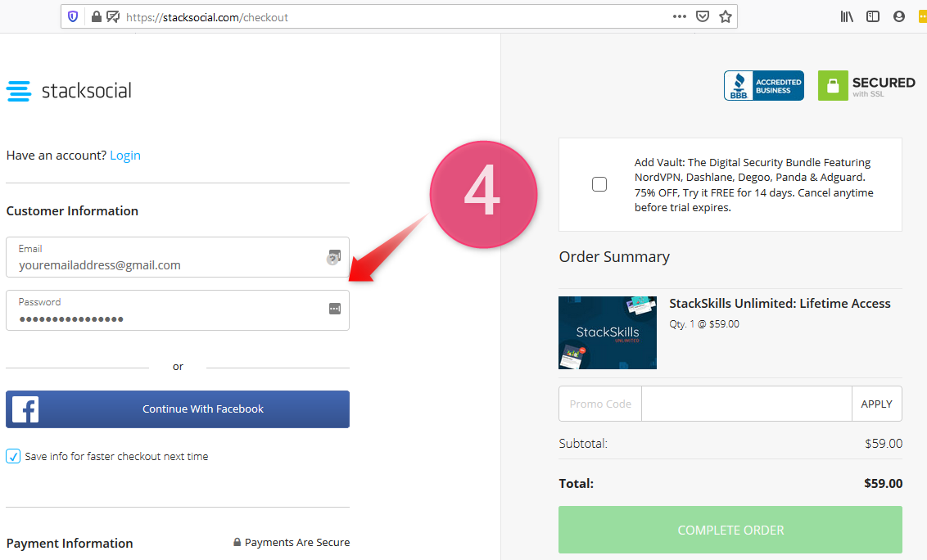Click the Promo Code input field

click(599, 404)
